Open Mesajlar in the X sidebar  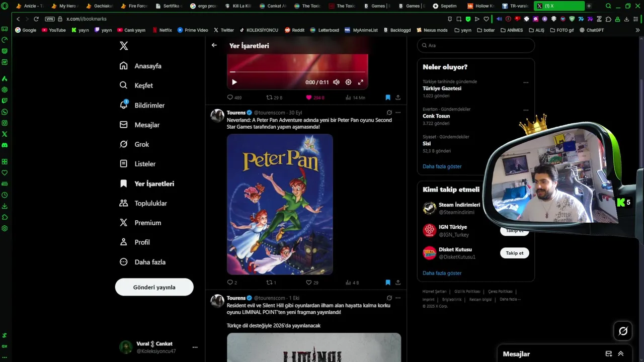tap(139, 125)
